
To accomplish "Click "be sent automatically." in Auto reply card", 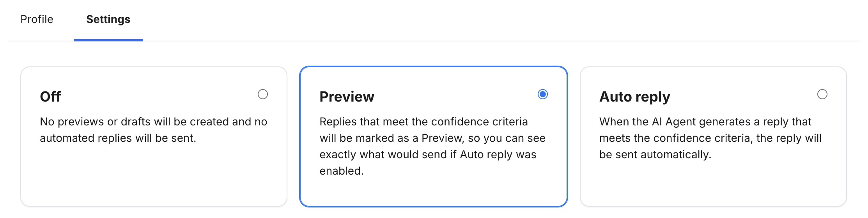I will click(655, 155).
